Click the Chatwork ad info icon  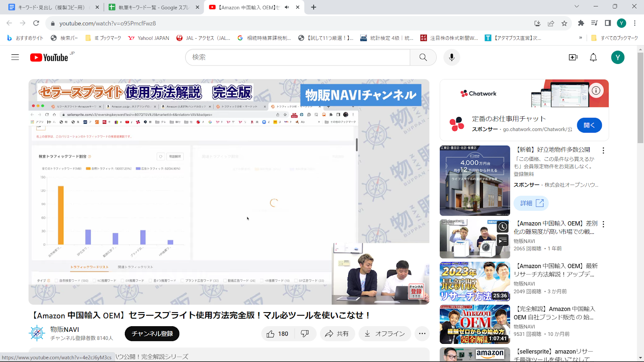(x=596, y=90)
